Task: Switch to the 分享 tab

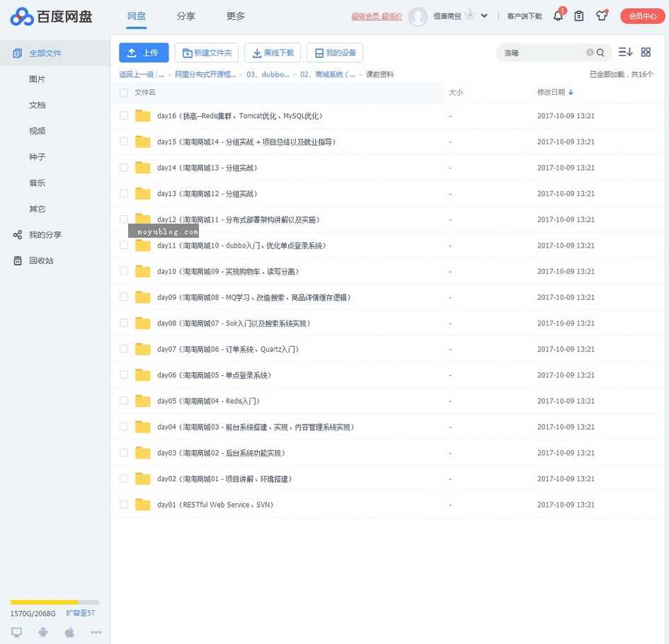Action: [186, 16]
